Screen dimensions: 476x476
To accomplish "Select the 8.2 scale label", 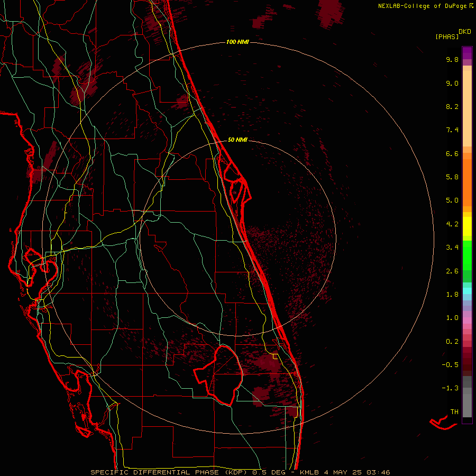I will click(452, 106).
